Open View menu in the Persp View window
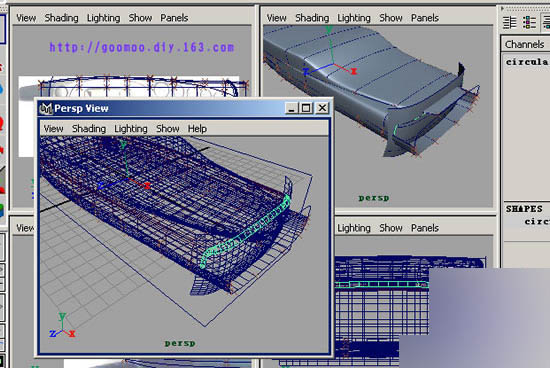 tap(53, 129)
